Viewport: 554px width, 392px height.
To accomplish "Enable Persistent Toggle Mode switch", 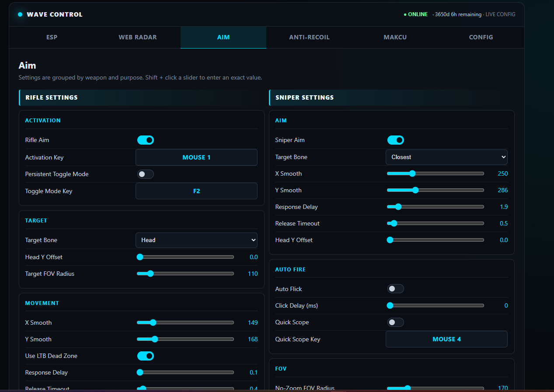I will point(146,174).
